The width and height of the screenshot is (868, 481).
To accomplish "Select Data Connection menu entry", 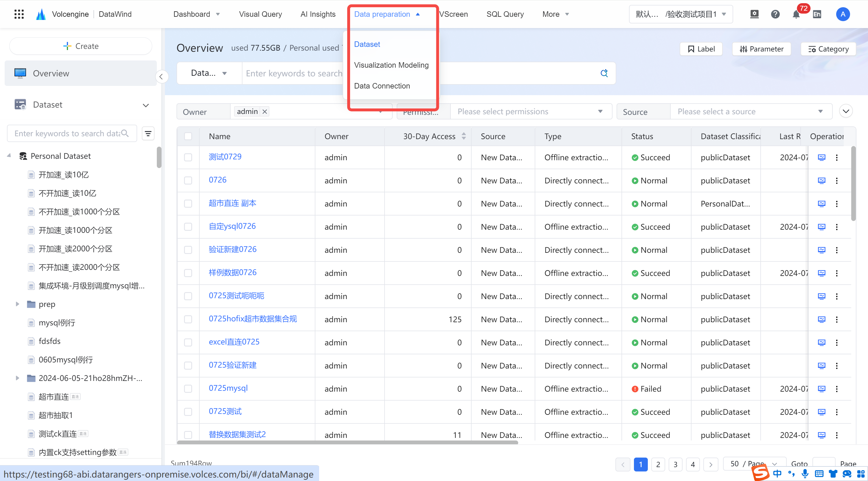I will pyautogui.click(x=382, y=86).
